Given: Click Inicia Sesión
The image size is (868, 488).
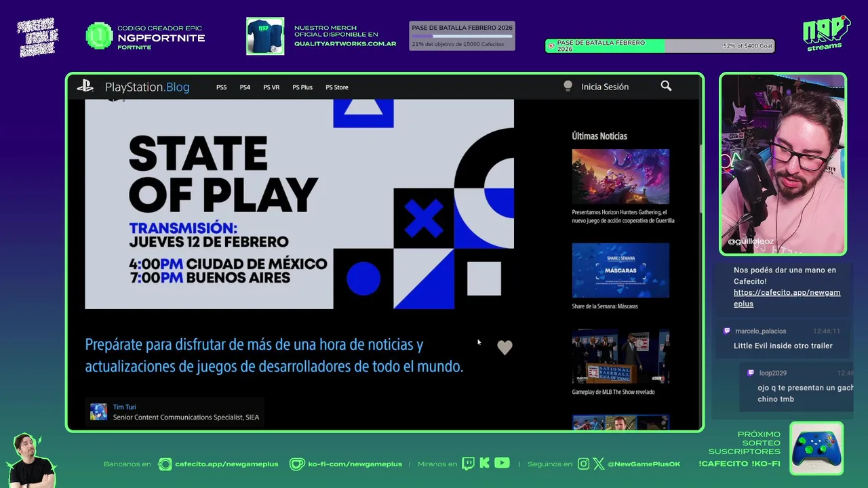Looking at the screenshot, I should [x=605, y=87].
